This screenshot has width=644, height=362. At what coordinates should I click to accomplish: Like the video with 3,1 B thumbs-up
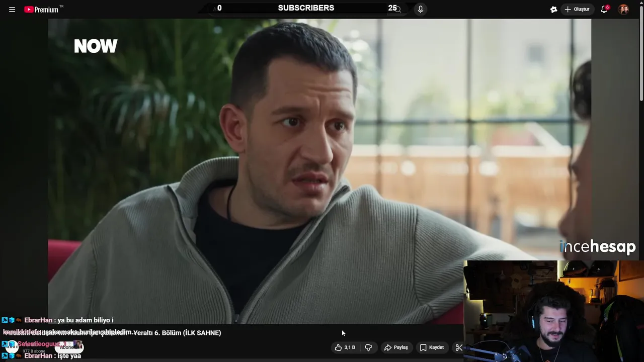click(345, 347)
